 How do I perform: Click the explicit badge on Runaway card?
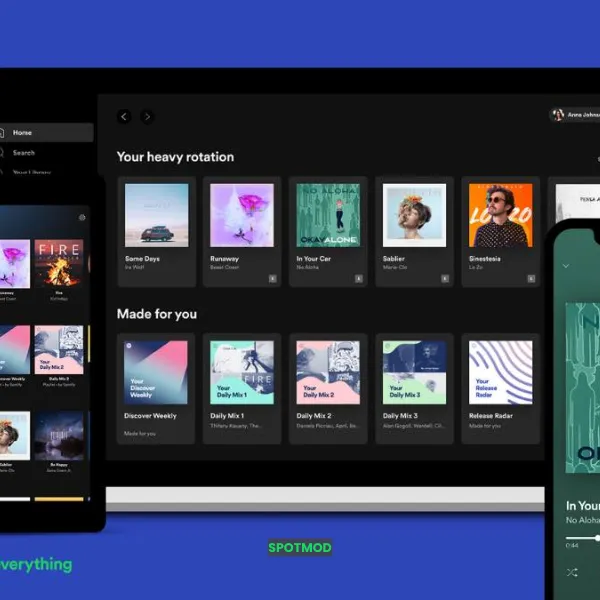(x=272, y=279)
